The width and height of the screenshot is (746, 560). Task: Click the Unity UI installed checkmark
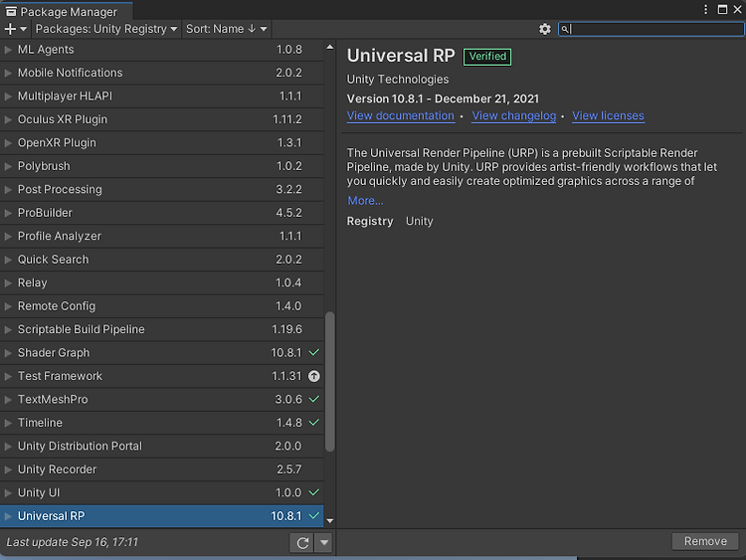(x=314, y=492)
